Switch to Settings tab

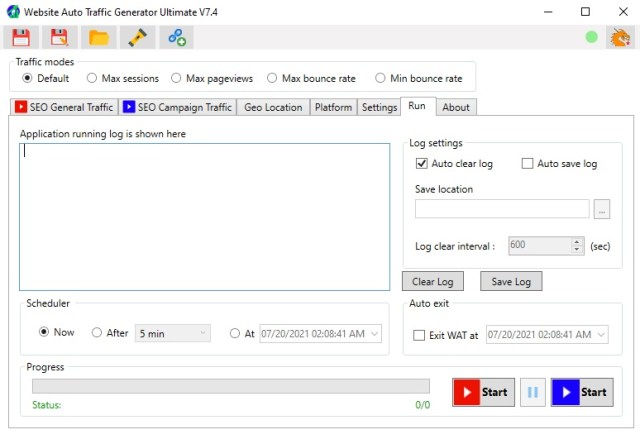pos(379,107)
